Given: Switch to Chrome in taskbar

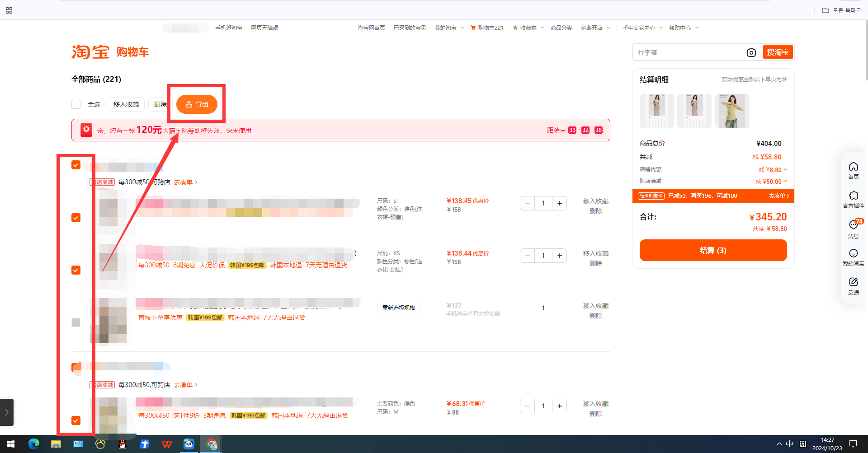Looking at the screenshot, I should coord(211,444).
